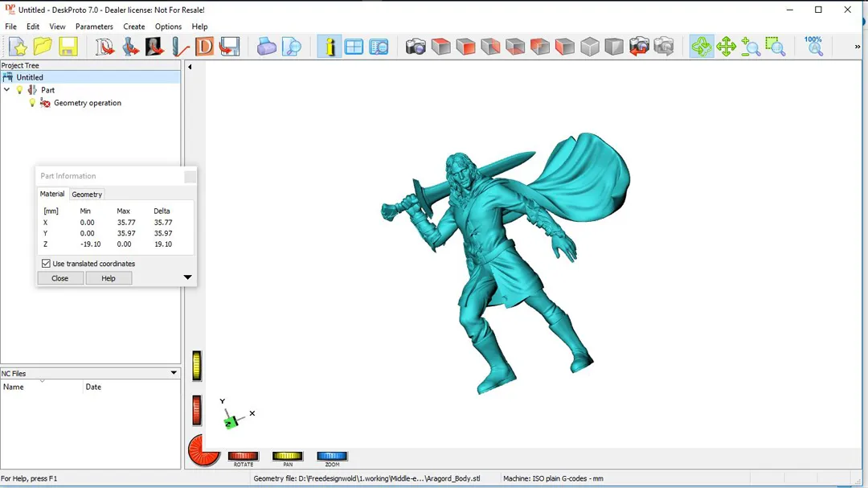
Task: Sort NC Files by the Date column header
Action: click(132, 387)
